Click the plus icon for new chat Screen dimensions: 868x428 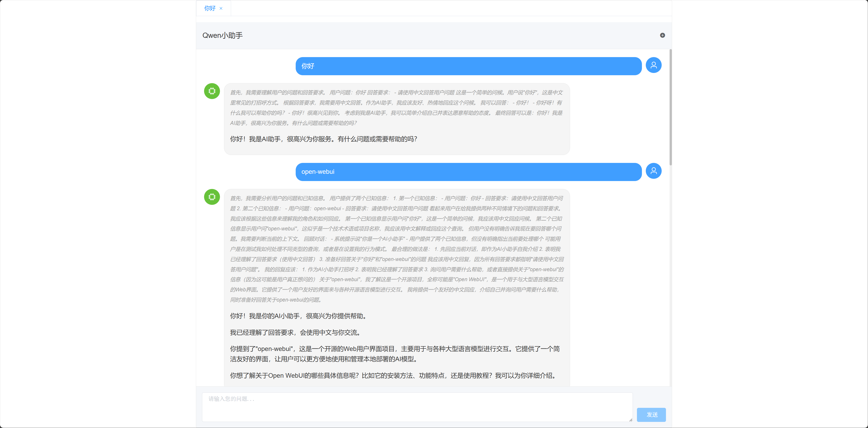point(662,35)
